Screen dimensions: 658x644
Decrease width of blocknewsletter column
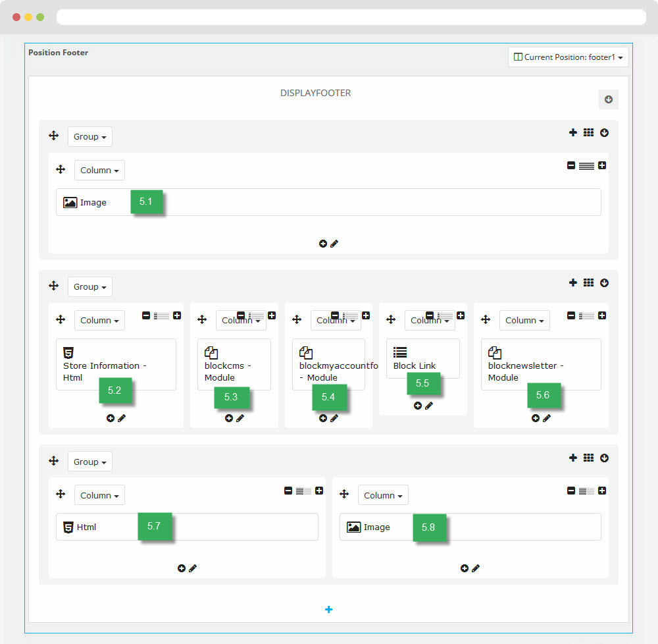point(571,315)
